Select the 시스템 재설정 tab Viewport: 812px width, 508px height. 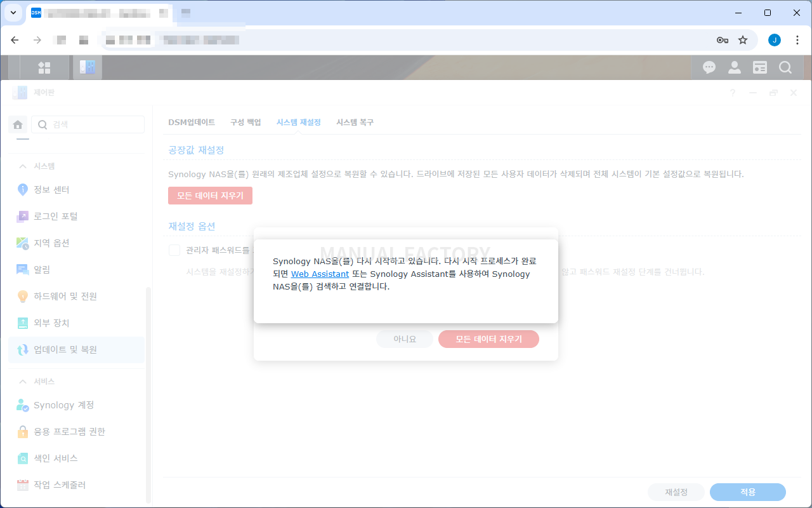click(299, 122)
